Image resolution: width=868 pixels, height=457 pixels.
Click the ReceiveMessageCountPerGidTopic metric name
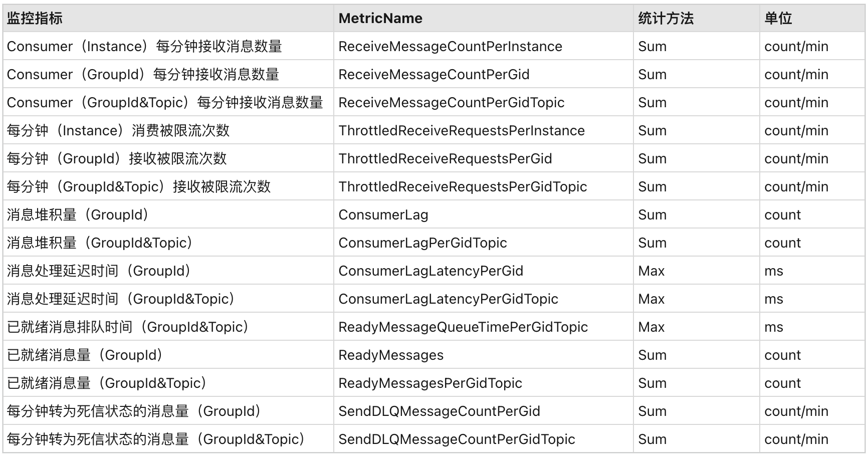pos(451,103)
